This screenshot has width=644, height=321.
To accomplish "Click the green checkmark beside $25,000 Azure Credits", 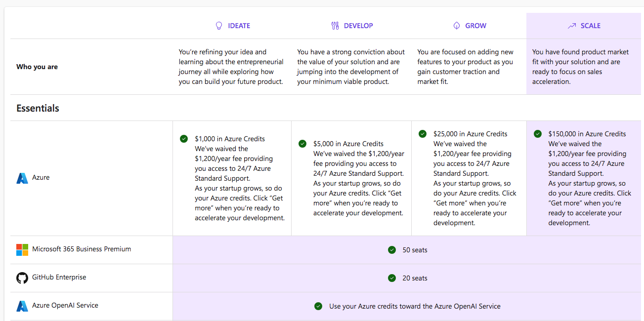I will [423, 134].
